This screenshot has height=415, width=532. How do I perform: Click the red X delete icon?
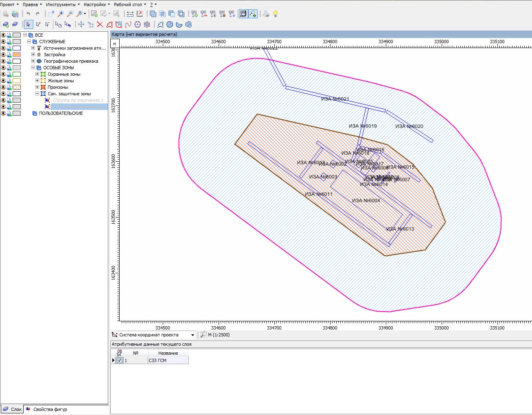tap(100, 24)
